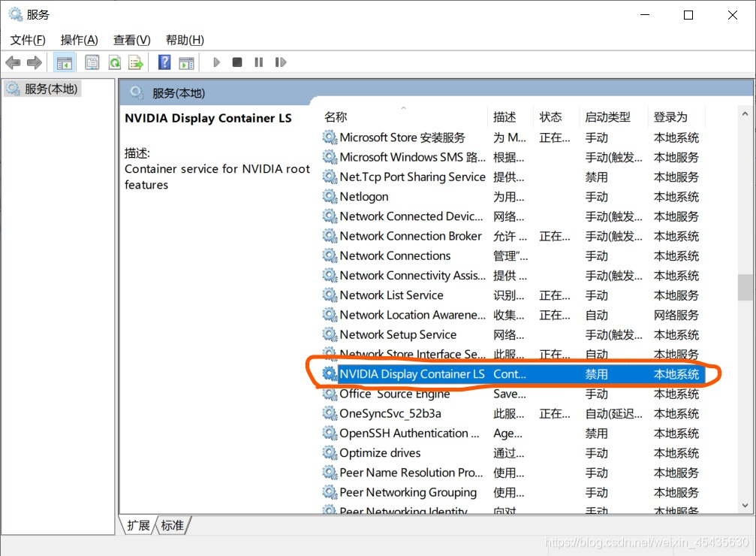Select the Network Connections service

click(x=513, y=255)
